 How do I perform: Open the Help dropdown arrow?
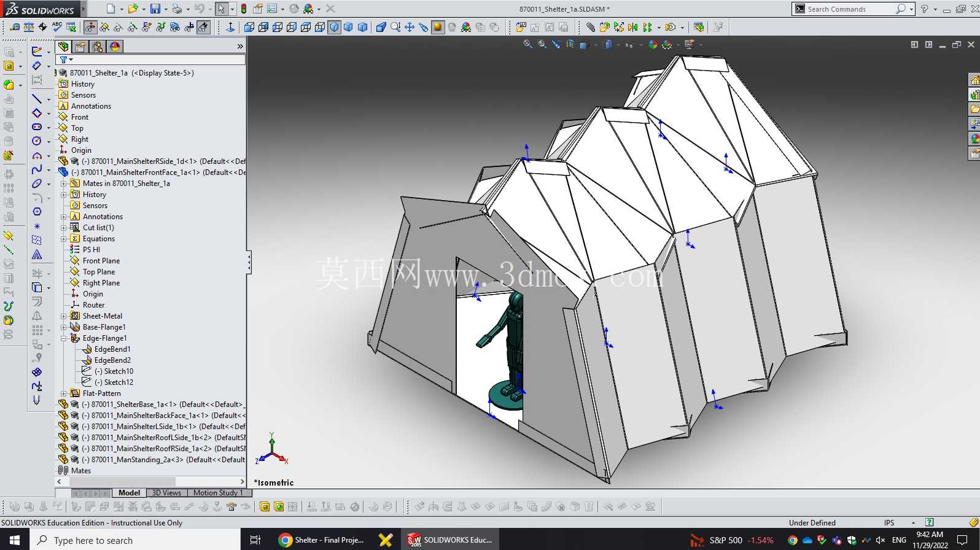click(935, 9)
